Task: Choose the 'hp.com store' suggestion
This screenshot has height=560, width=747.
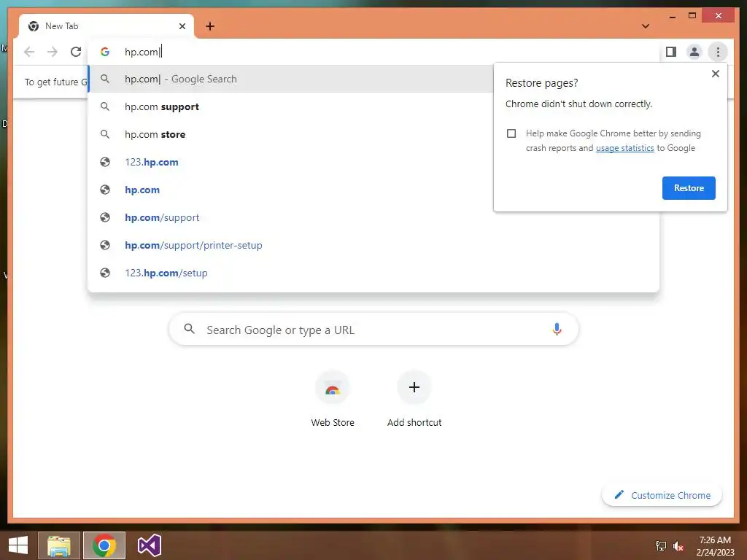Action: [290, 134]
